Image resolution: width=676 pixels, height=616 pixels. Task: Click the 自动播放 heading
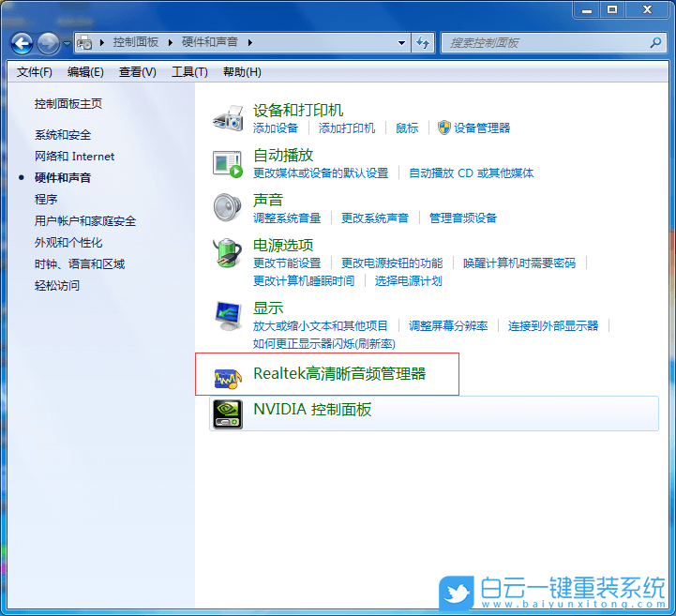pyautogui.click(x=283, y=156)
